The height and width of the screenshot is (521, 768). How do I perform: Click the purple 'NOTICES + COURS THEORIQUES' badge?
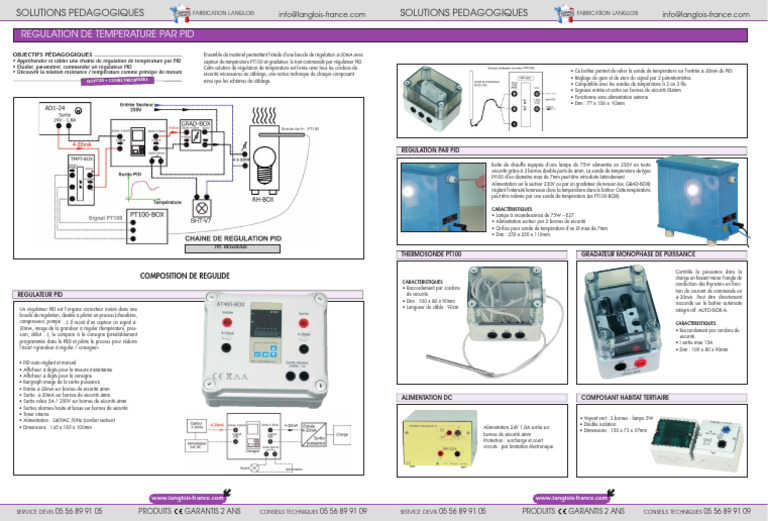pyautogui.click(x=118, y=80)
